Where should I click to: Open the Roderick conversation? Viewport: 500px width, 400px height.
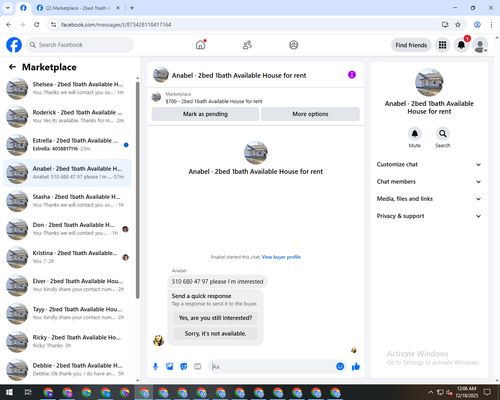click(x=68, y=117)
